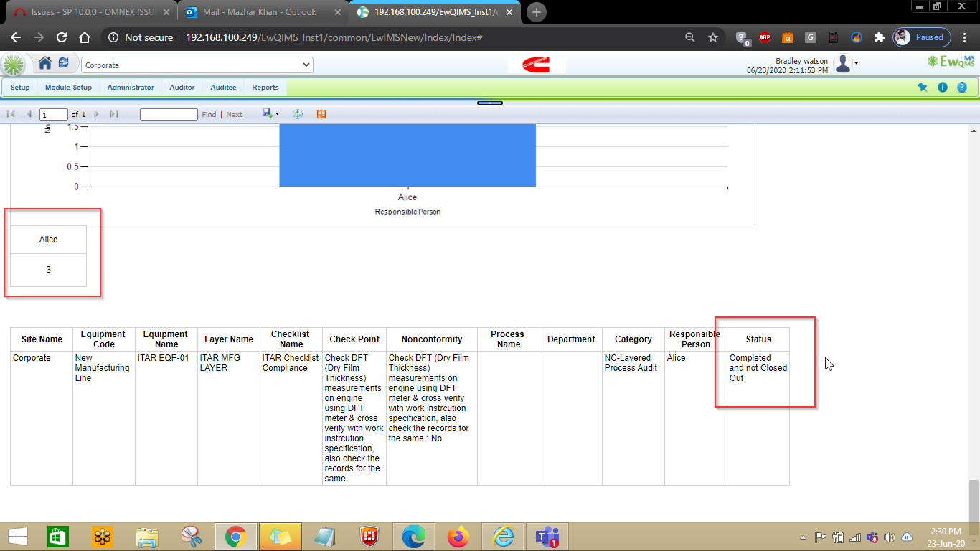Click the blue info icon

pos(943,88)
